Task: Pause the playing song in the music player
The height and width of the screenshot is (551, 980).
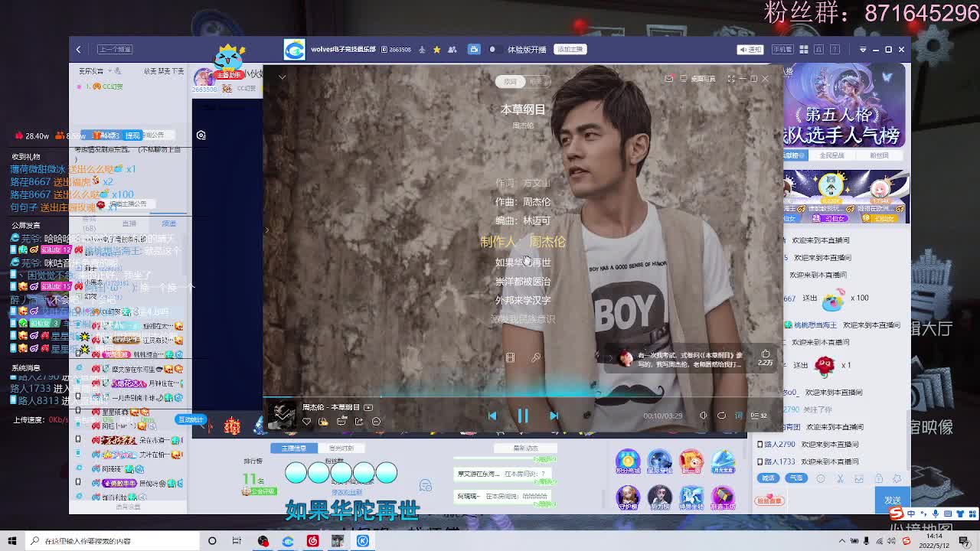Action: pos(523,416)
